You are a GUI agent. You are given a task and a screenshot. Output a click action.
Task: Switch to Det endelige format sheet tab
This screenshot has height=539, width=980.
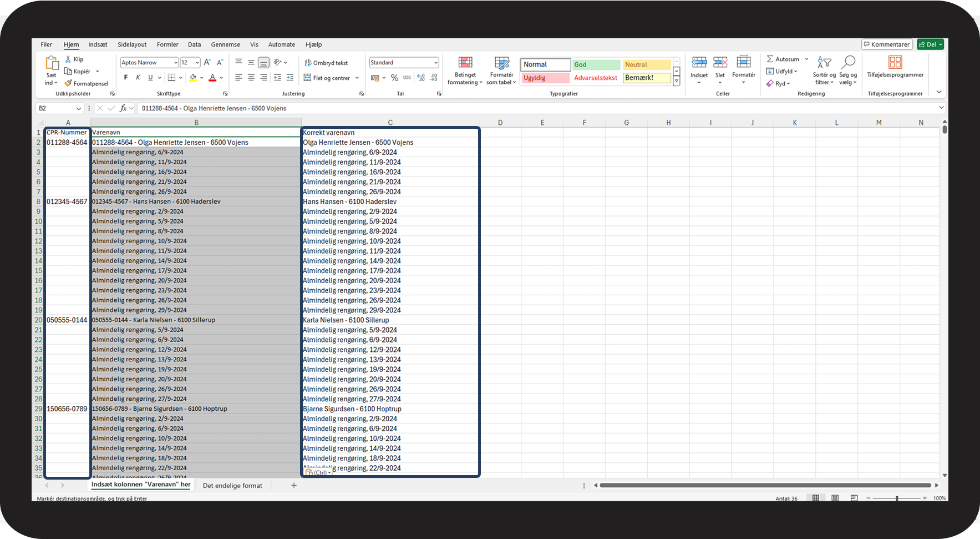point(232,486)
